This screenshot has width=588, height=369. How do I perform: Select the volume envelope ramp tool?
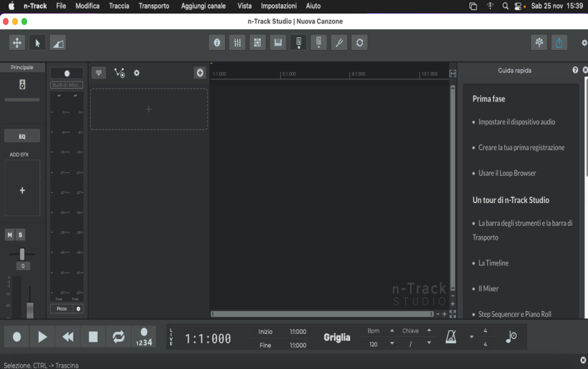(x=58, y=43)
